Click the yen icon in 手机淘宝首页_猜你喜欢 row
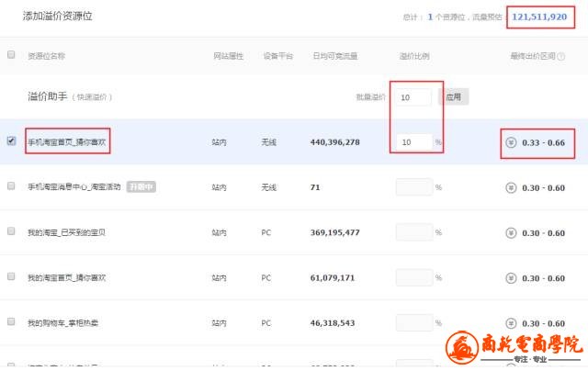 [x=511, y=142]
